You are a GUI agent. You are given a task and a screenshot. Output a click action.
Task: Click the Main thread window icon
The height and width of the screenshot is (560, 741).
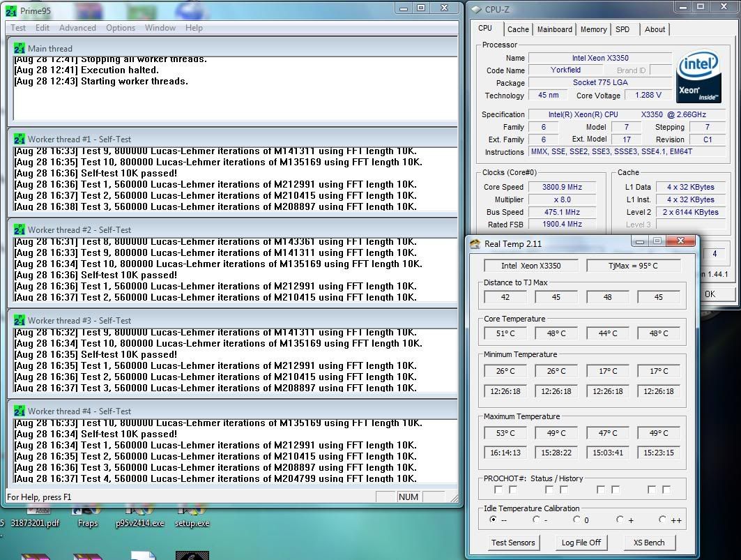click(x=20, y=48)
